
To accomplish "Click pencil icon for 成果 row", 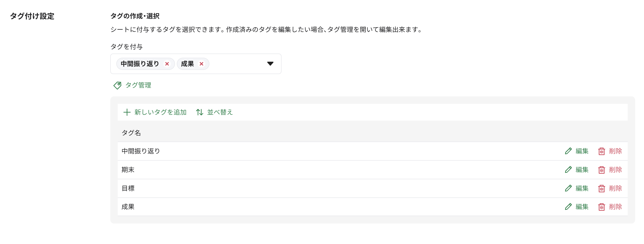I will tap(568, 207).
